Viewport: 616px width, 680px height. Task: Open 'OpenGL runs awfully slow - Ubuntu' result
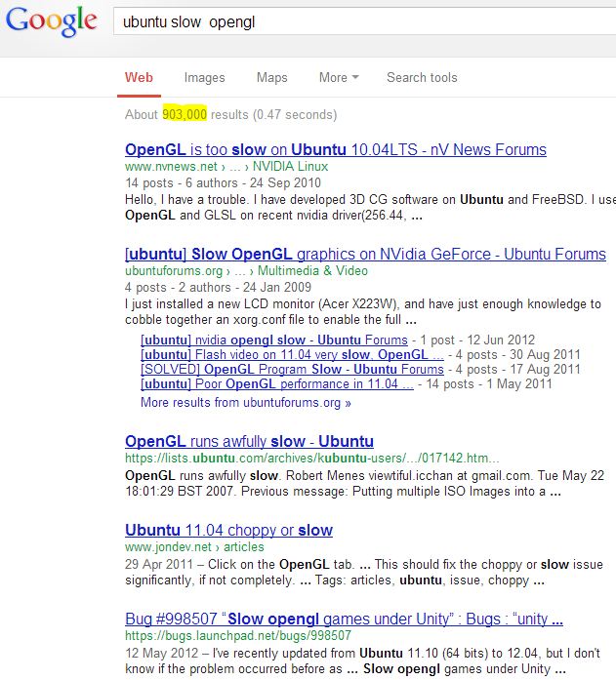(x=249, y=442)
